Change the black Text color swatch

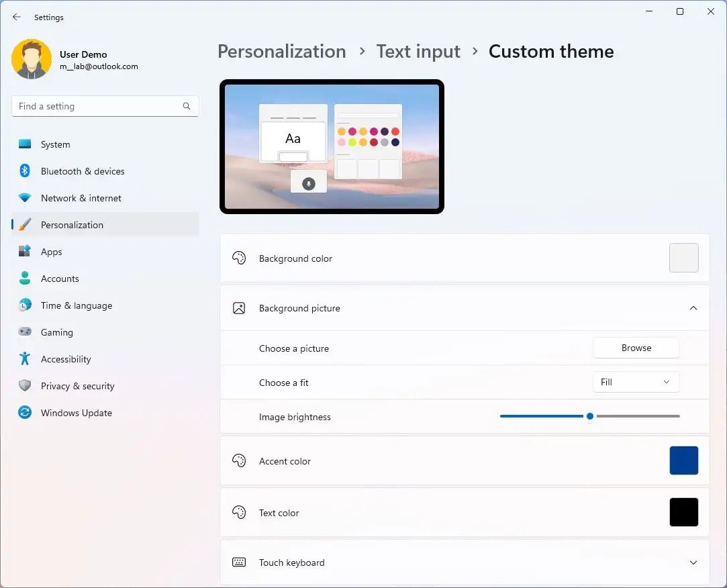point(683,512)
